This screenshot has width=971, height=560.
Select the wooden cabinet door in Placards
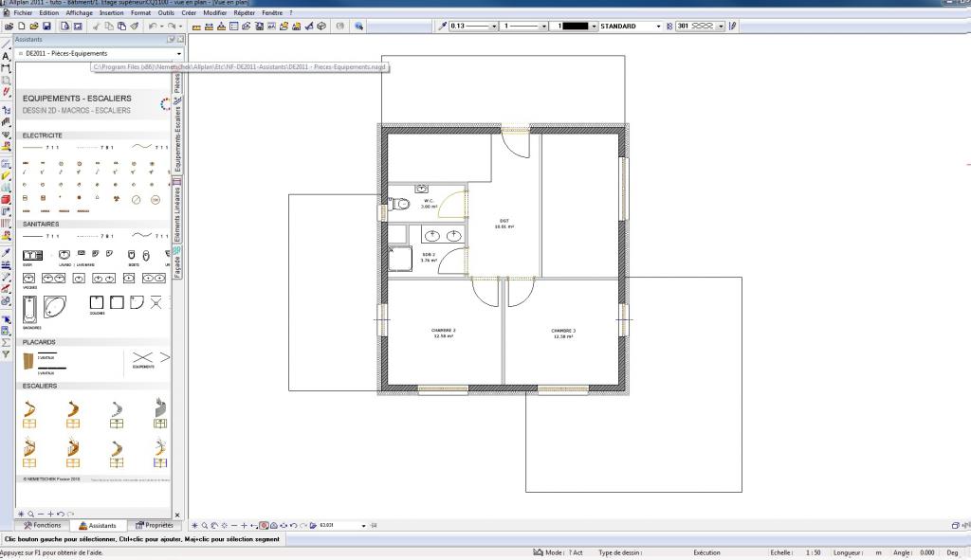click(x=27, y=361)
